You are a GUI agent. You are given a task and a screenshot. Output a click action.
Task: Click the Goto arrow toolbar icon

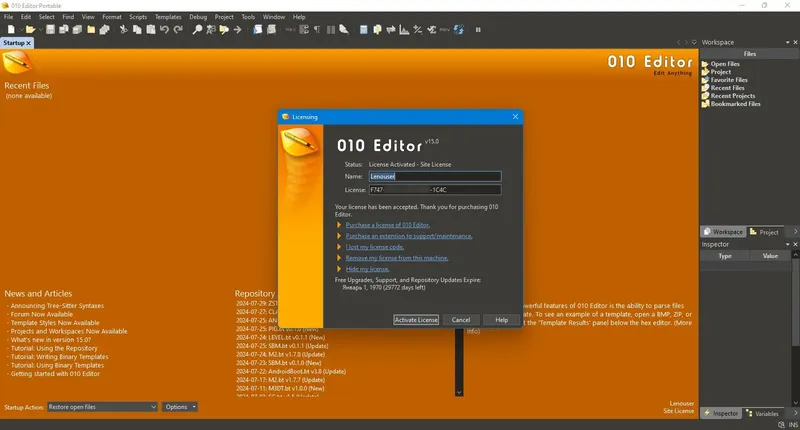pyautogui.click(x=237, y=30)
